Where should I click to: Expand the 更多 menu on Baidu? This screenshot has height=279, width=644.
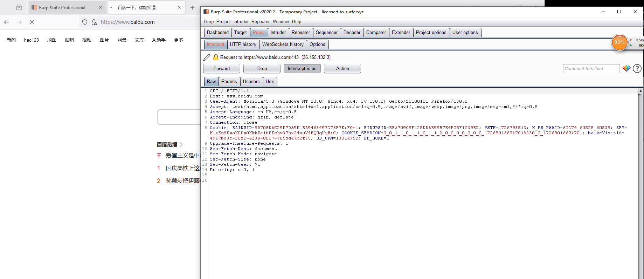179,40
